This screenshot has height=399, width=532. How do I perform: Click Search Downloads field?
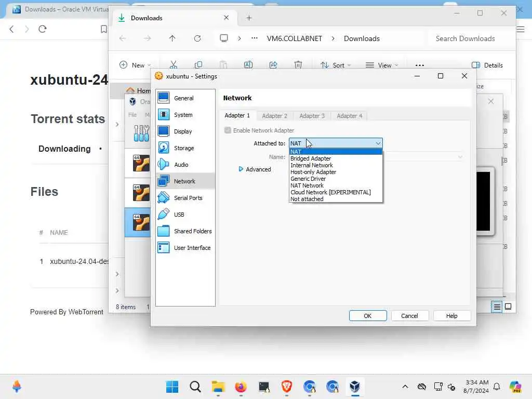[x=470, y=38]
